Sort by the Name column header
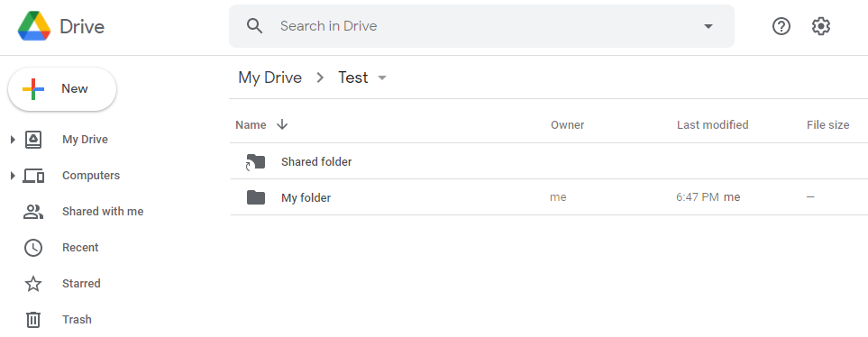The image size is (868, 337). 251,125
